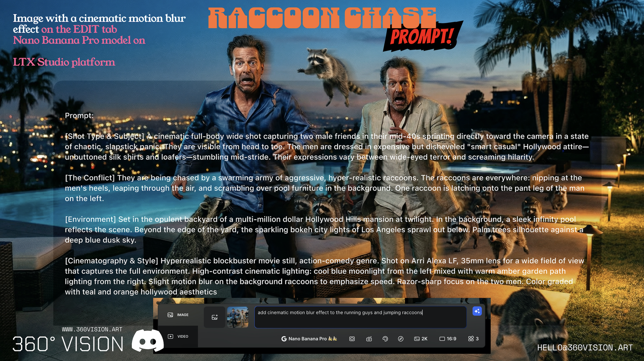The image size is (644, 361).
Task: Change the output count showing 3
Action: tap(473, 339)
